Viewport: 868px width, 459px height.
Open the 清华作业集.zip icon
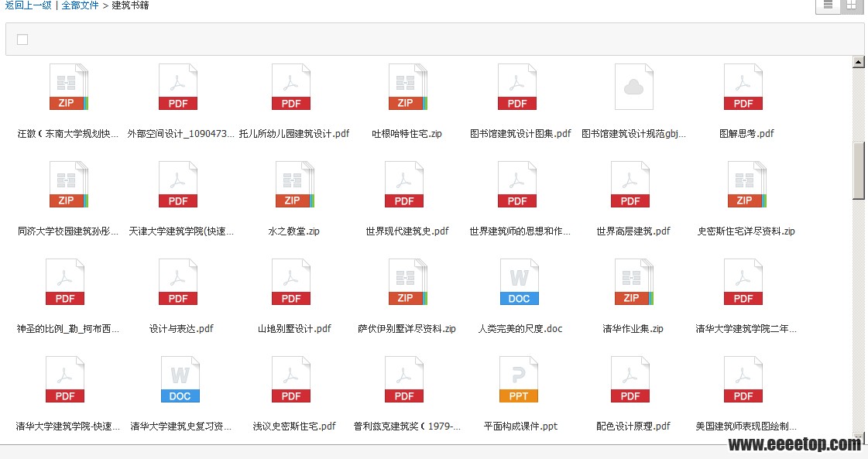(633, 282)
